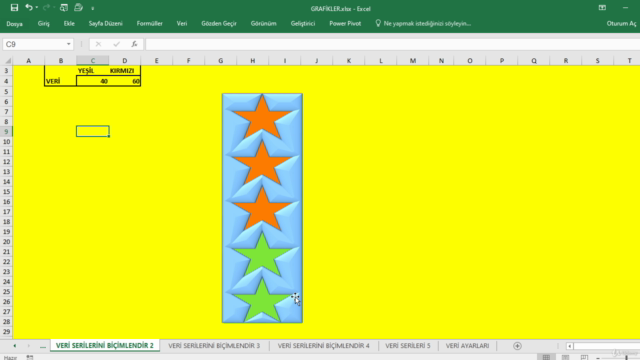
Task: Switch to Gözden Geçir tab
Action: (x=219, y=24)
